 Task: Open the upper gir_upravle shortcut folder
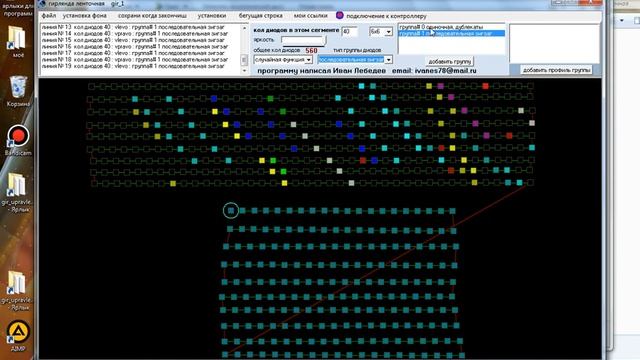pyautogui.click(x=17, y=191)
